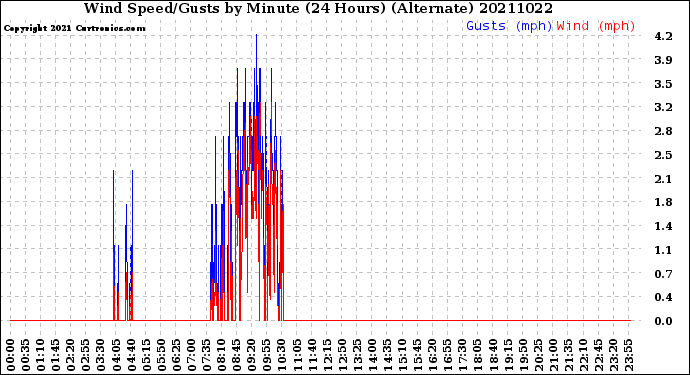Click the tallest blue gust peak at 4.2
Viewport: 690px width, 375px height.
pos(257,35)
